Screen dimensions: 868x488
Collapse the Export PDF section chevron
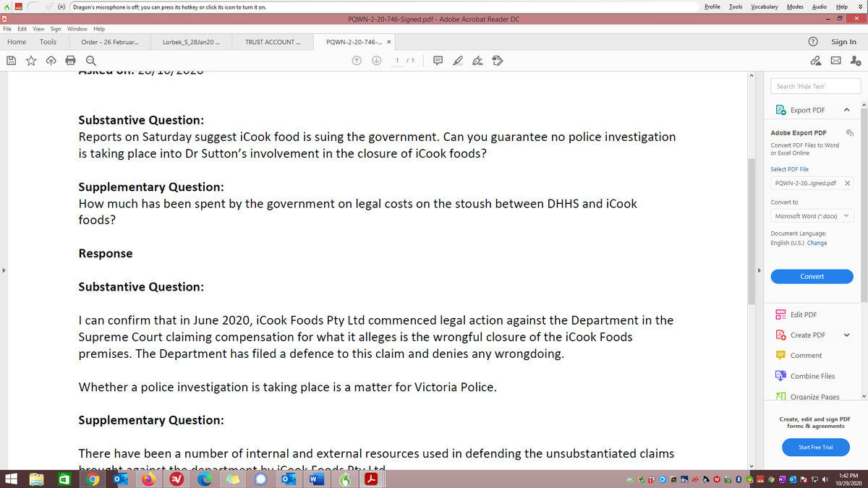pyautogui.click(x=847, y=110)
